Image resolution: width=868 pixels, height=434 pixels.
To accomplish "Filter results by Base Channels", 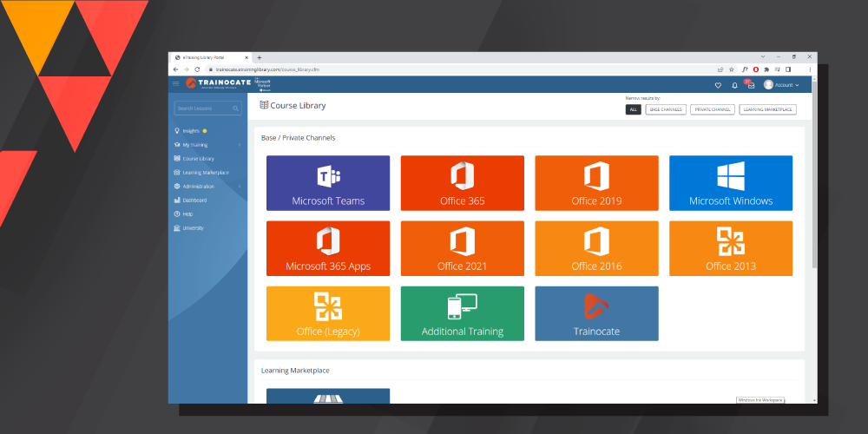I will [x=666, y=109].
